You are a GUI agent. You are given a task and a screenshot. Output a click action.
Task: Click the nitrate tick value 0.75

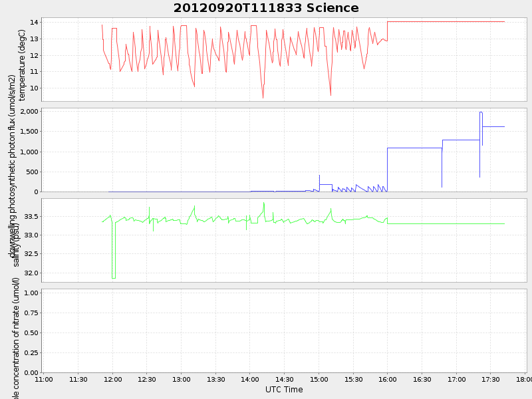(31, 313)
